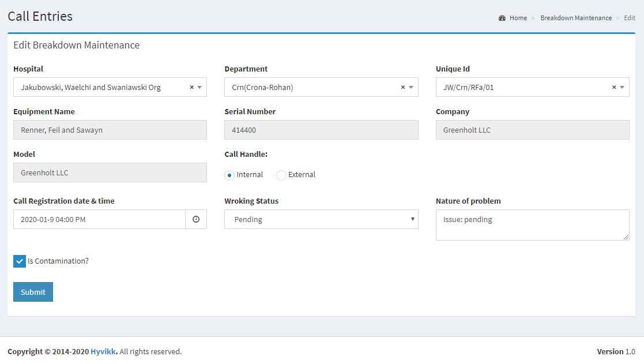Click the Serial Number field showing 414400
This screenshot has width=644, height=364.
point(321,130)
